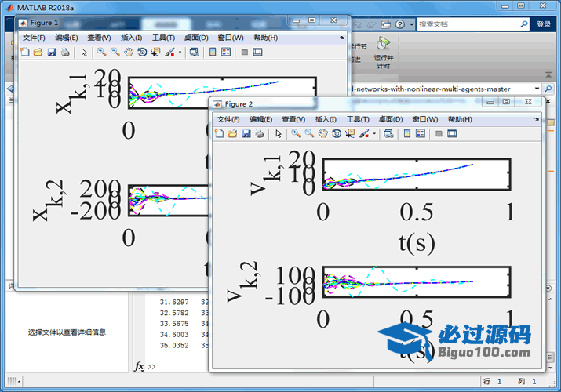Click New Figure icon in Figure 1 toolbar
The height and width of the screenshot is (392, 561).
[25, 53]
